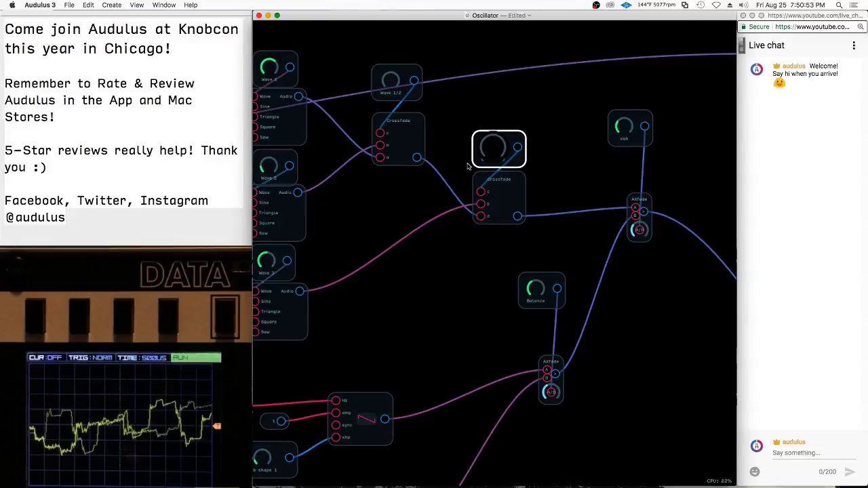Open the Audulus 3 application menu

point(40,5)
